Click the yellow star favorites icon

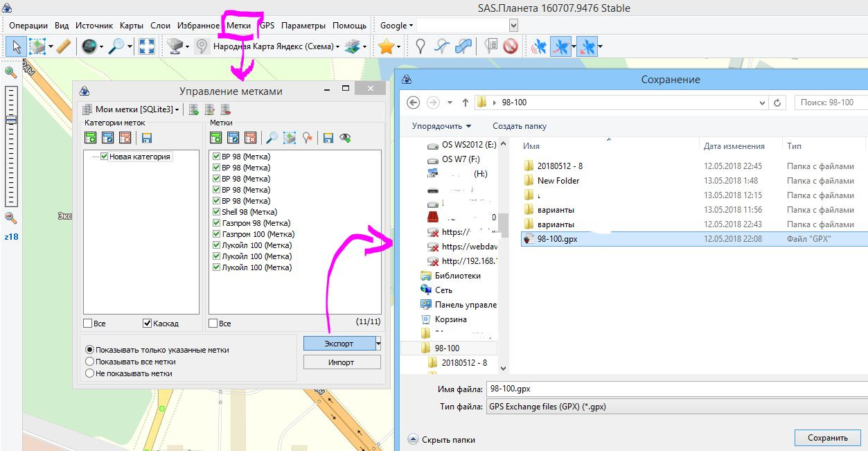click(x=386, y=46)
